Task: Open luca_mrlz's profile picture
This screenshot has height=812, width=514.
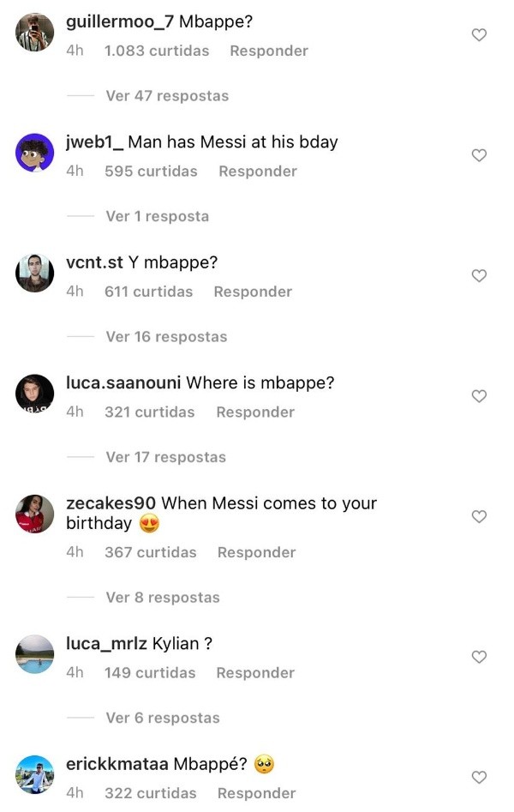Action: coord(33,654)
